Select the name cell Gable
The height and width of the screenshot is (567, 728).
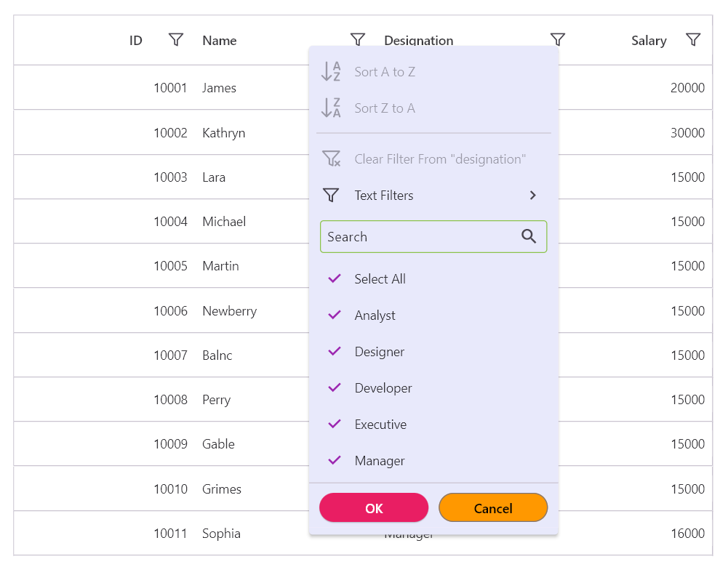[x=219, y=444]
